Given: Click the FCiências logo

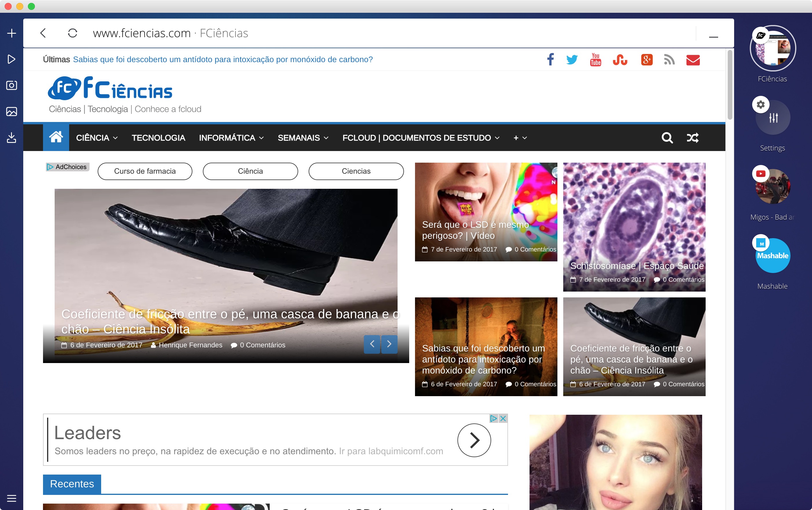Looking at the screenshot, I should (x=110, y=88).
